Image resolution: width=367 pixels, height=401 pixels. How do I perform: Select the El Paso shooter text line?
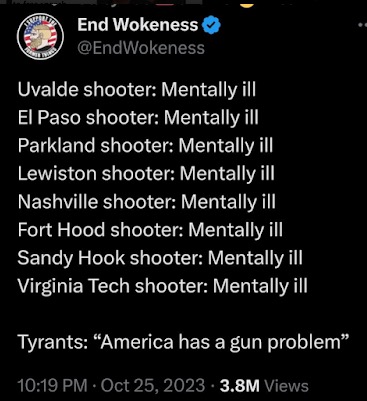pyautogui.click(x=138, y=118)
